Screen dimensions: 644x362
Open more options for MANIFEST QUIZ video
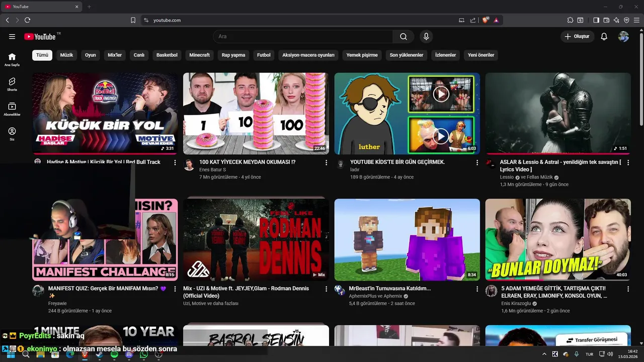pyautogui.click(x=175, y=289)
